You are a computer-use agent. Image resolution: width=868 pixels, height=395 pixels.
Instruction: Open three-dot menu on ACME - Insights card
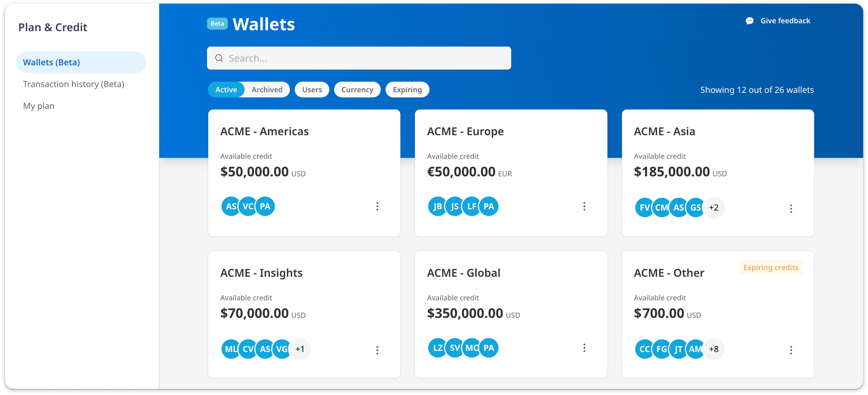[x=377, y=350]
